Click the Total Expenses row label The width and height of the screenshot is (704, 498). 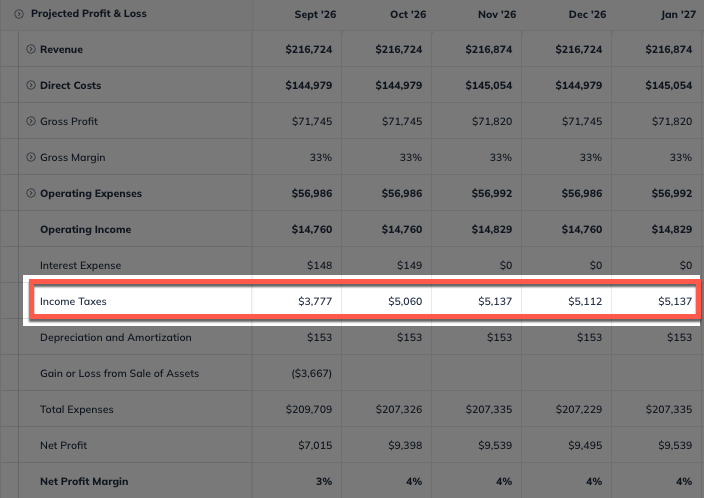pyautogui.click(x=77, y=410)
